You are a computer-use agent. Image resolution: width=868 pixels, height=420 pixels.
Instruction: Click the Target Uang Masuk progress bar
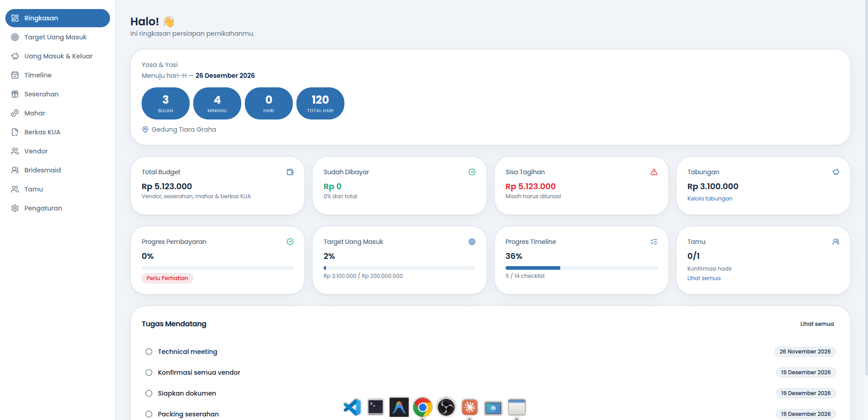[x=400, y=268]
